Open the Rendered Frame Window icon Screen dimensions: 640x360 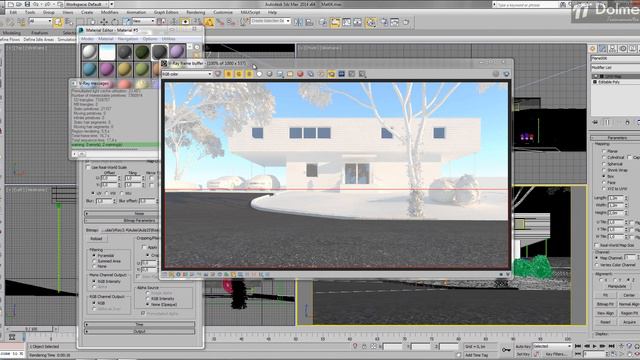[x=395, y=22]
